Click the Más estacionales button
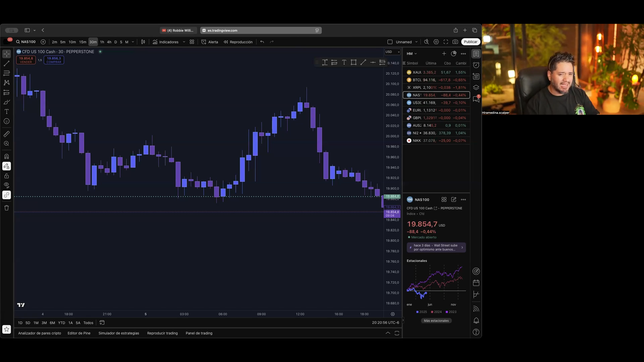Screen dimensions: 644x362 pyautogui.click(x=436, y=321)
